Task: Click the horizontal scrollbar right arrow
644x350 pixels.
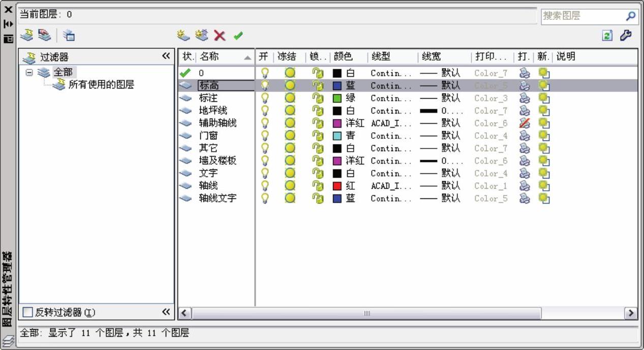Action: [x=631, y=313]
